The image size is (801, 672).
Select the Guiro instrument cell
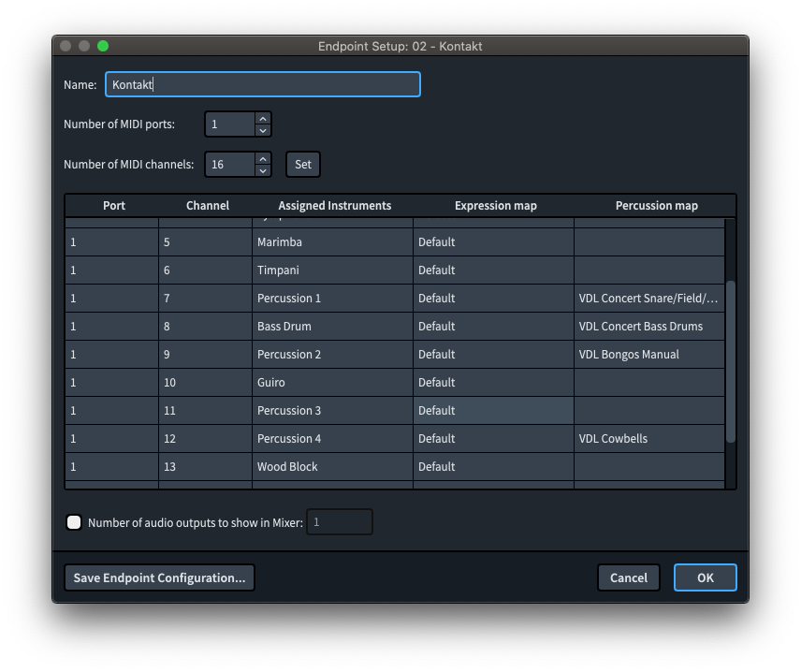point(332,383)
